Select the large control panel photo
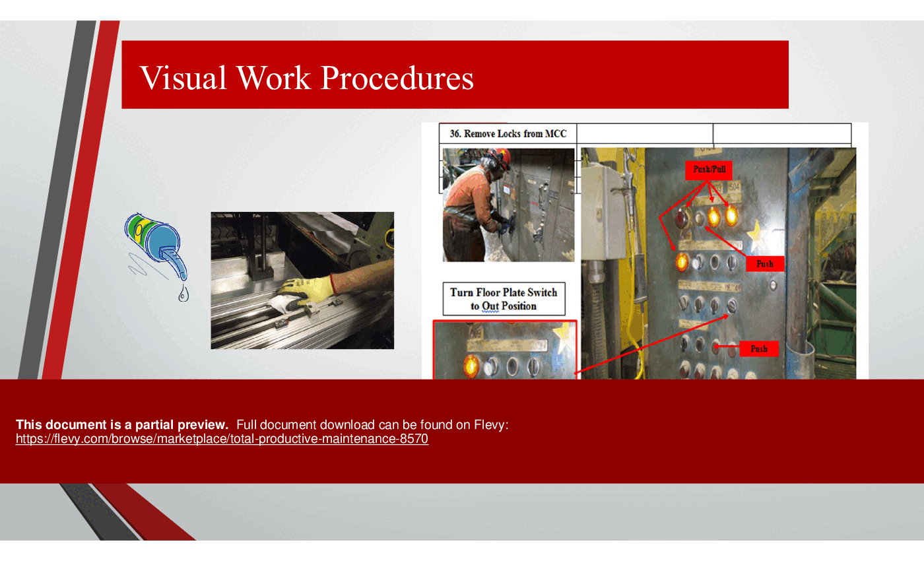The height and width of the screenshot is (561, 924). coord(718,263)
